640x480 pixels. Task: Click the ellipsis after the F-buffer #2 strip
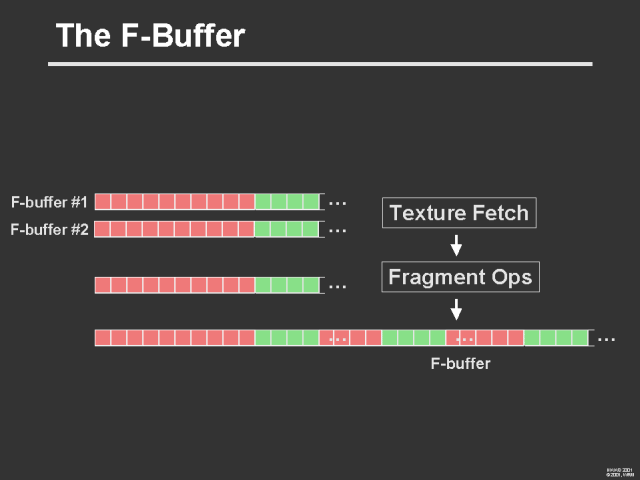click(x=338, y=229)
